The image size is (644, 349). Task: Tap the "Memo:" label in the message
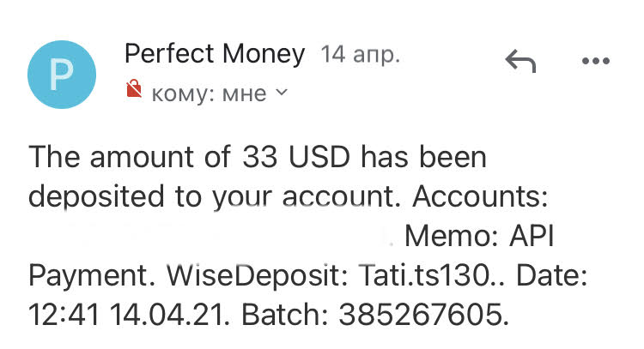coord(452,237)
